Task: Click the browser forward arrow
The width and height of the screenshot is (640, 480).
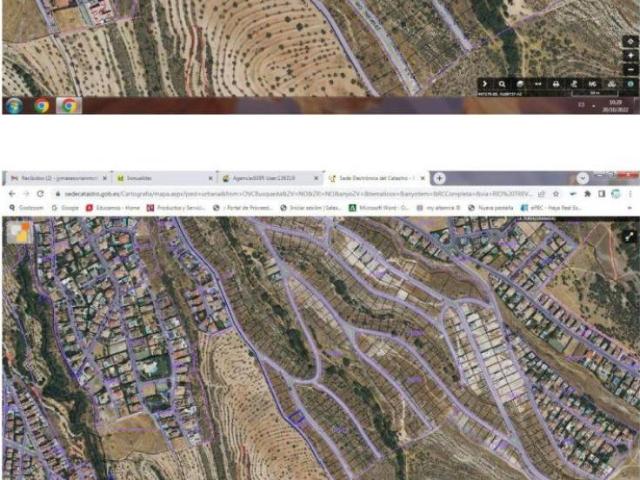Action: click(26, 194)
